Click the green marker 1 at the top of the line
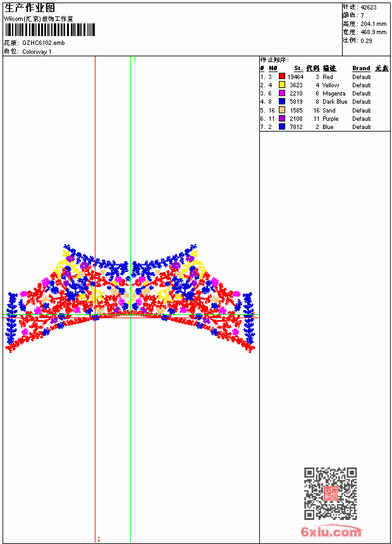 (x=134, y=59)
